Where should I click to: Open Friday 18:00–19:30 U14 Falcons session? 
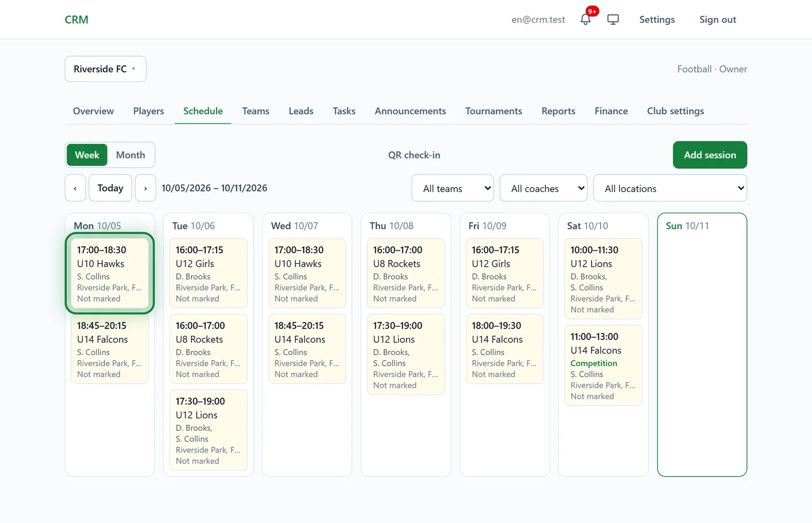pyautogui.click(x=505, y=348)
